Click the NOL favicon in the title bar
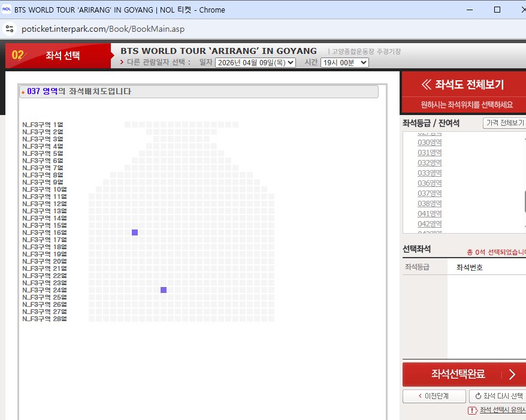The width and height of the screenshot is (526, 420). click(7, 10)
